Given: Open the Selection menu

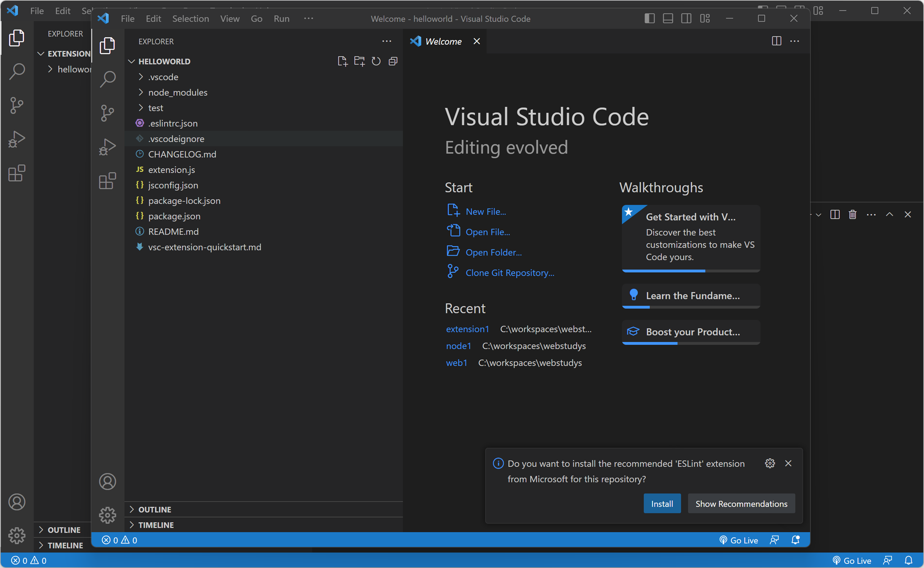Looking at the screenshot, I should [x=190, y=18].
